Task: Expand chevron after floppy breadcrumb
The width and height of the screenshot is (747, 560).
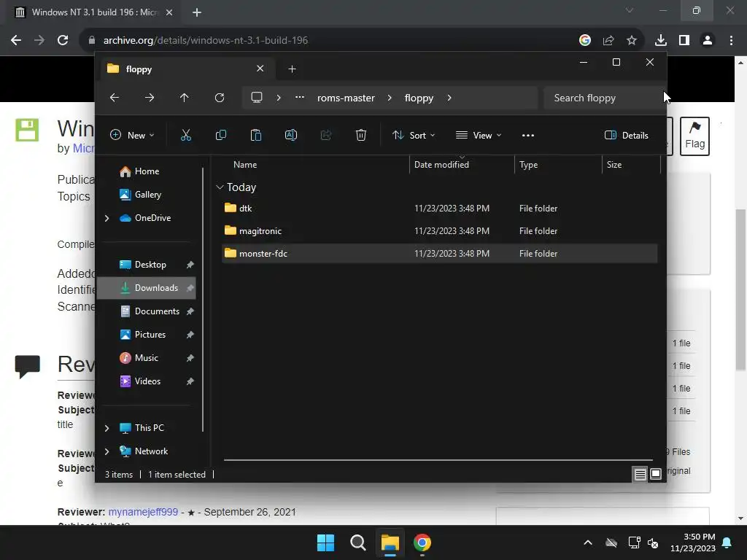Action: pyautogui.click(x=449, y=98)
